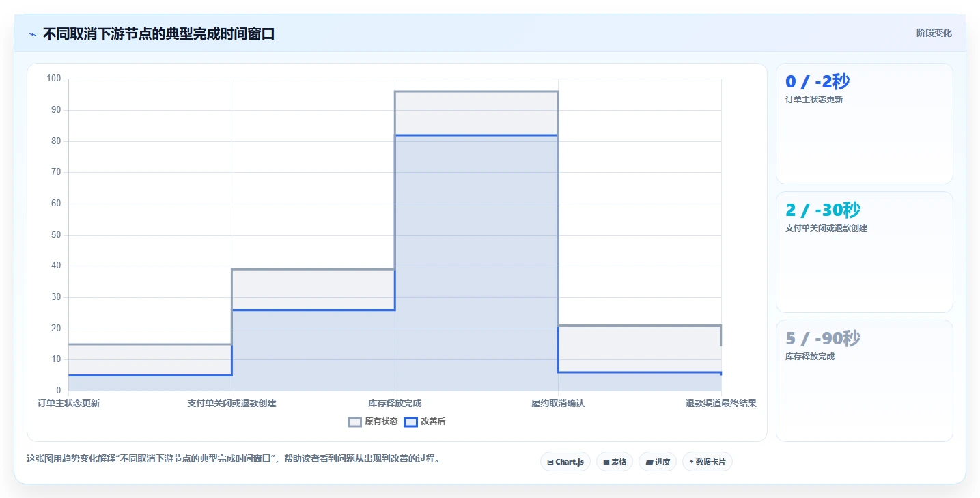Viewport: 980px width, 498px height.
Task: Click the y-axis value 100
Action: click(54, 79)
